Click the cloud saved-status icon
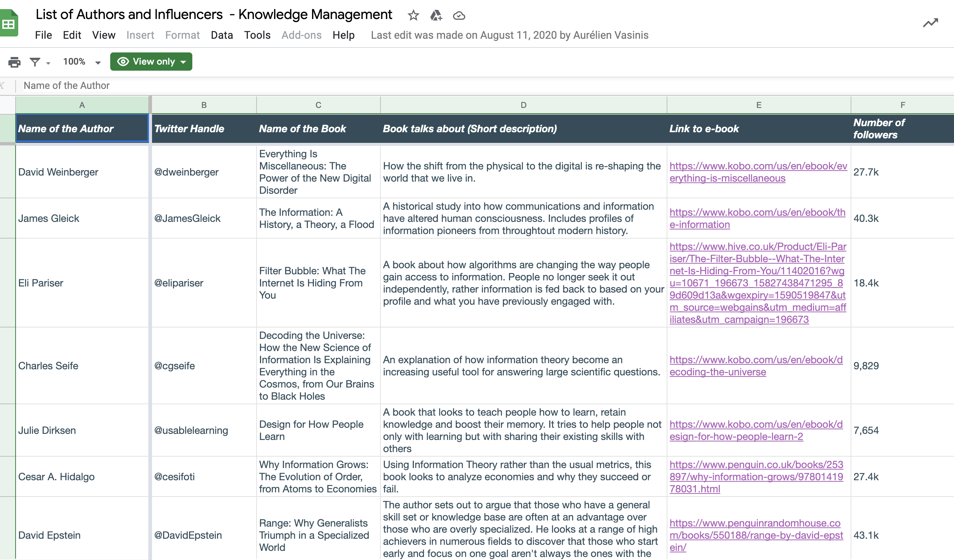This screenshot has height=560, width=954. coord(459,16)
